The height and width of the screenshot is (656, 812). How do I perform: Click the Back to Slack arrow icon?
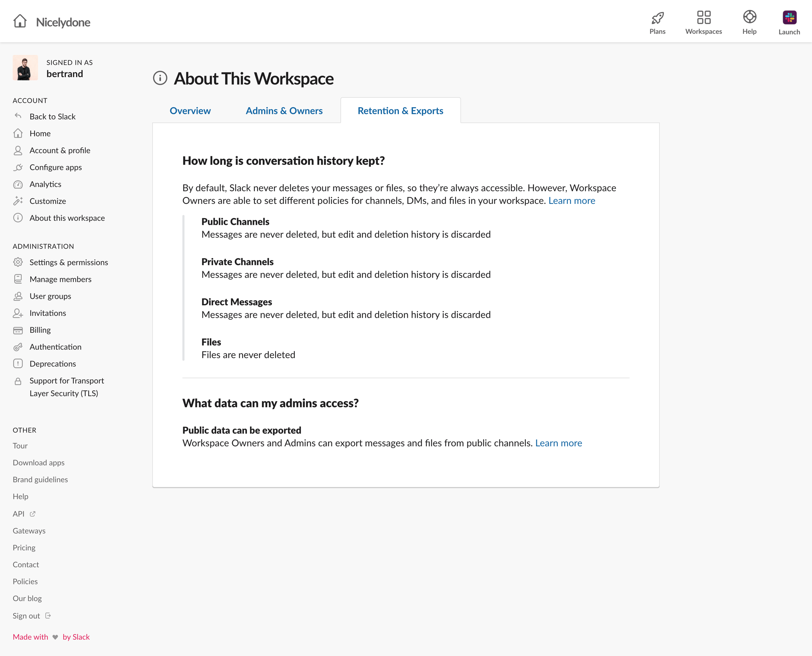pyautogui.click(x=18, y=116)
